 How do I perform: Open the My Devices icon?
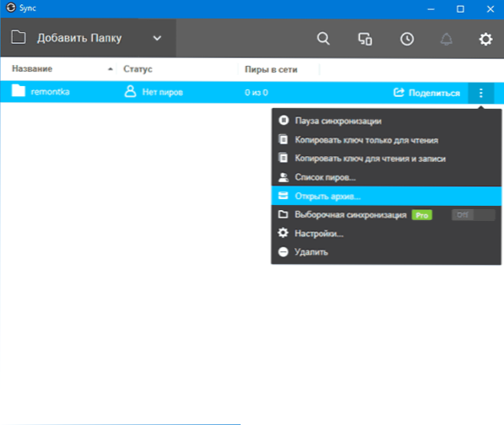pyautogui.click(x=366, y=39)
